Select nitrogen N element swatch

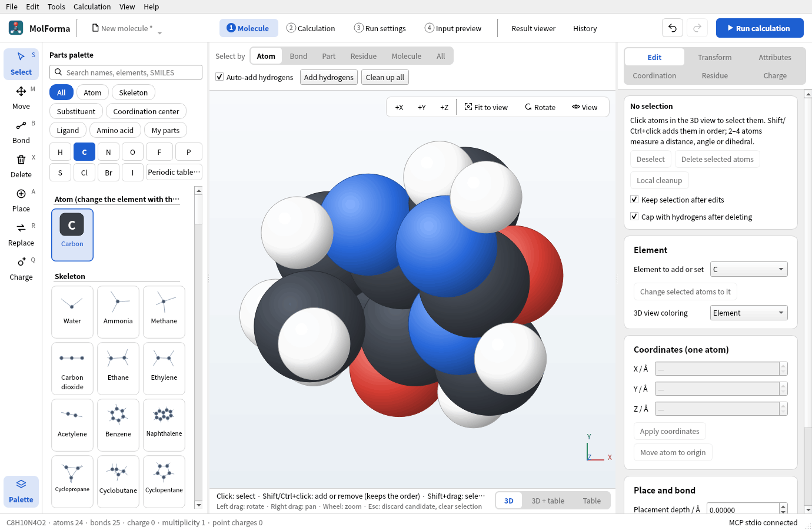[x=108, y=152]
